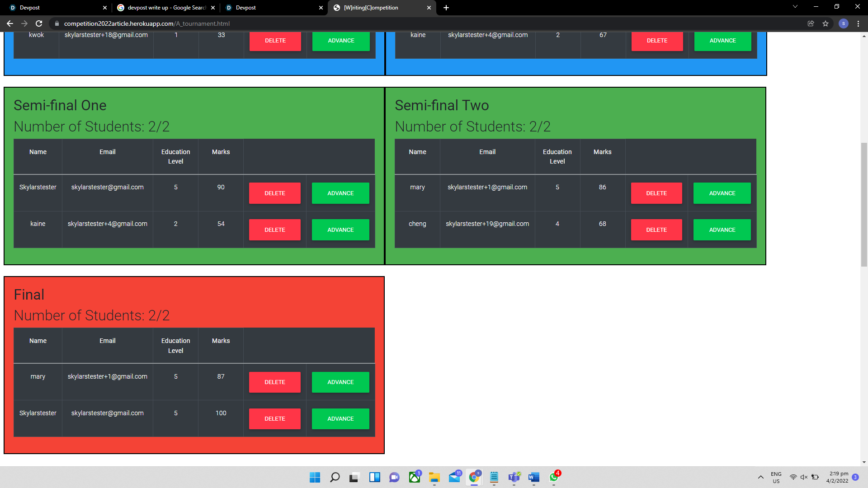Bookmark this page with star icon
The height and width of the screenshot is (488, 868).
click(x=826, y=23)
